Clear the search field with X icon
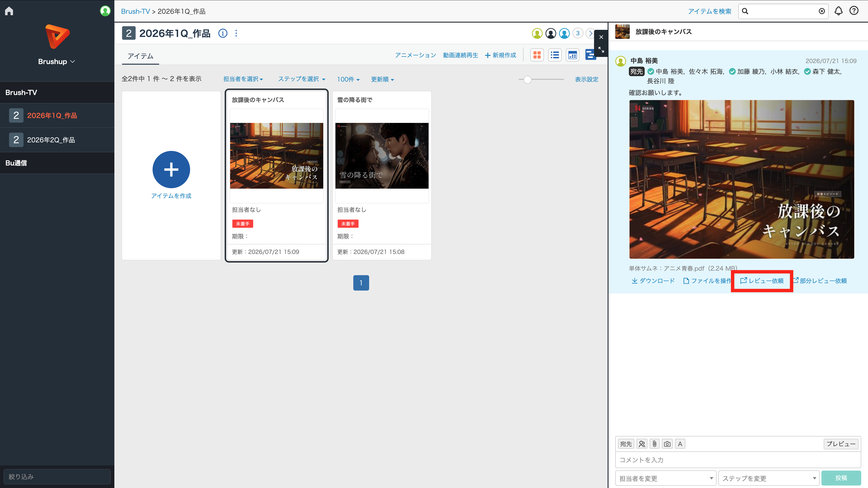This screenshot has width=868, height=488. click(821, 11)
